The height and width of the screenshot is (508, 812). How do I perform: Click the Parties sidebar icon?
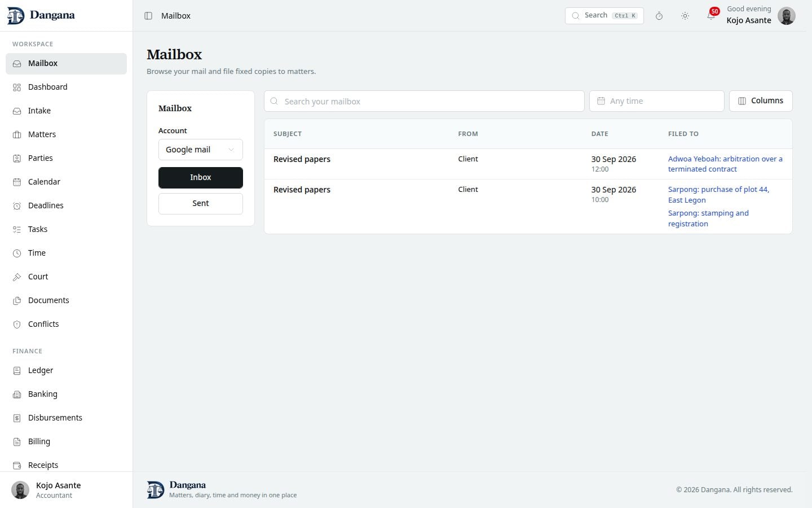click(x=17, y=159)
